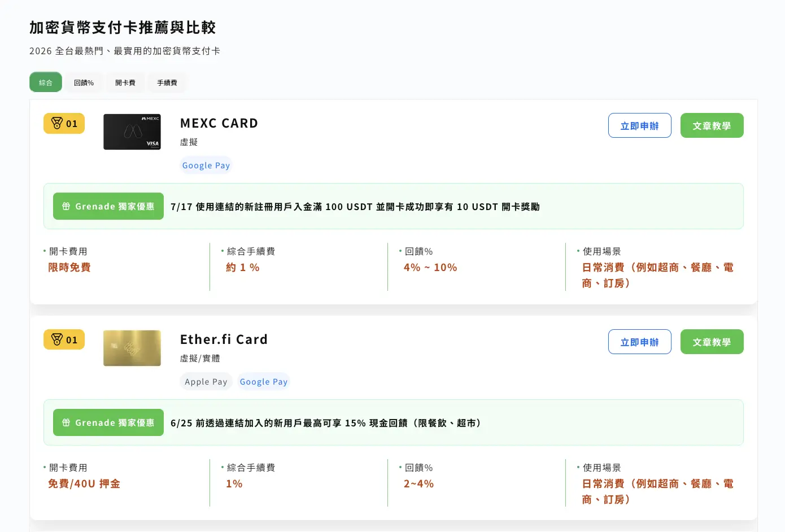The height and width of the screenshot is (532, 785).
Task: Open the gold Ether.fi card image
Action: click(x=132, y=348)
